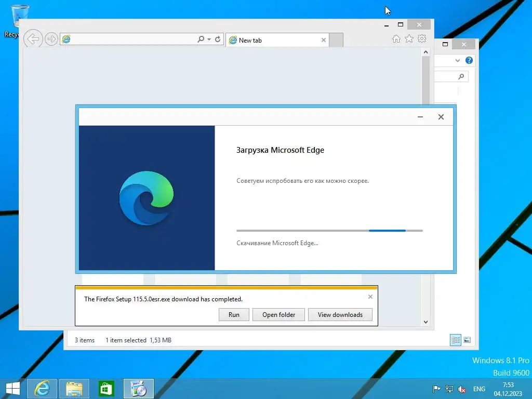532x399 pixels.
Task: Close the Internet Explorer window
Action: click(x=419, y=25)
